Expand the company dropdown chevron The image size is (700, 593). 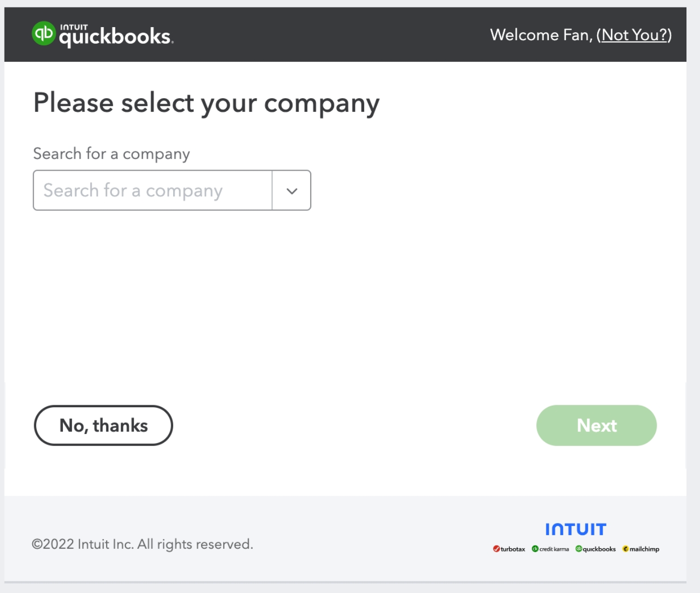[x=292, y=191]
